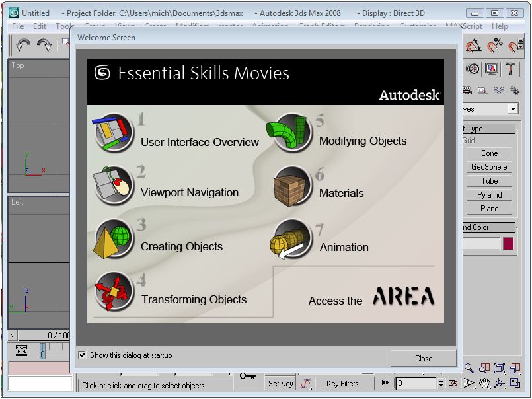Image resolution: width=532 pixels, height=399 pixels.
Task: Click the Access the AREA link
Action: point(371,297)
